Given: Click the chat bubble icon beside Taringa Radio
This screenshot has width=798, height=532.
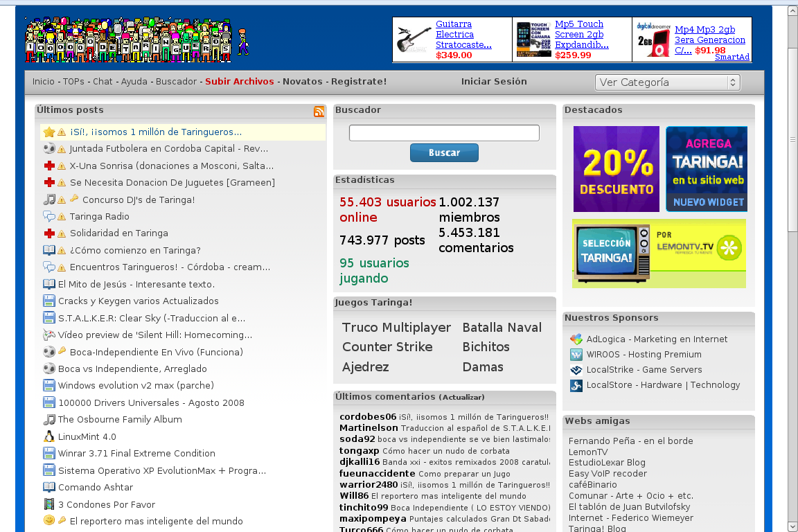Looking at the screenshot, I should tap(49, 216).
